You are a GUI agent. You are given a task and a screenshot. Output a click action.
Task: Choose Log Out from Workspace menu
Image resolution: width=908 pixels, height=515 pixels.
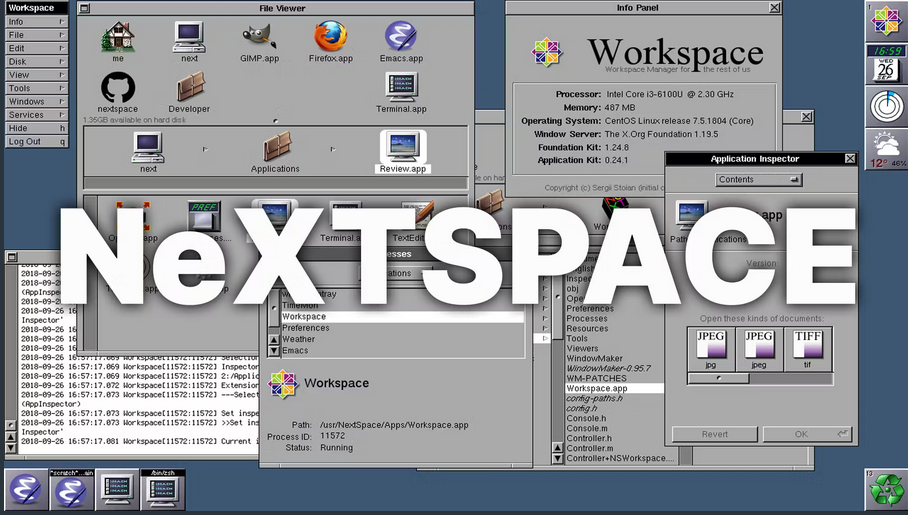36,142
